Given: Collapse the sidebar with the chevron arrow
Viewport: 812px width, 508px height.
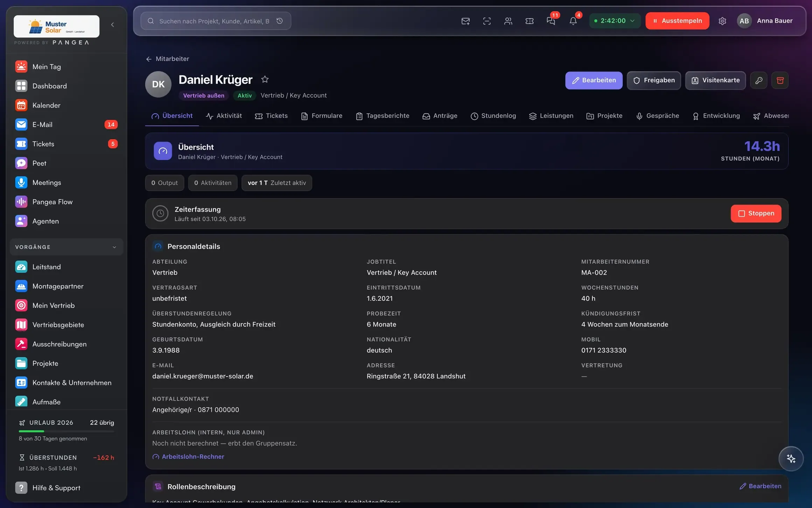Looking at the screenshot, I should [112, 25].
